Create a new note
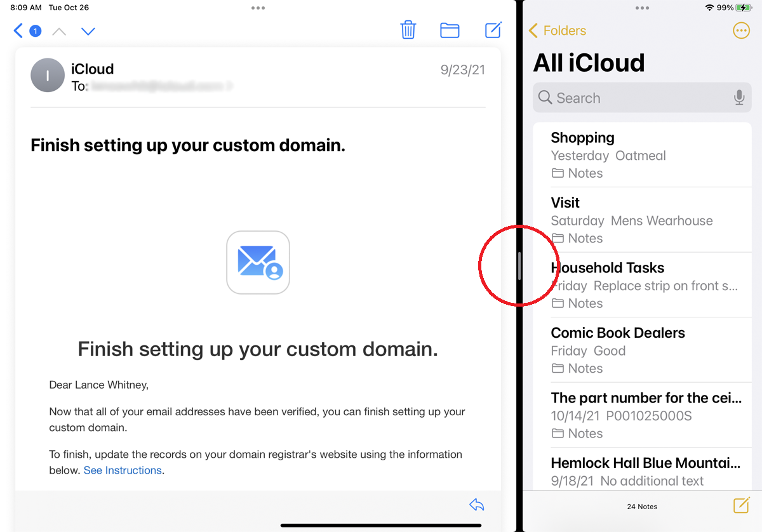The image size is (762, 532). [741, 505]
